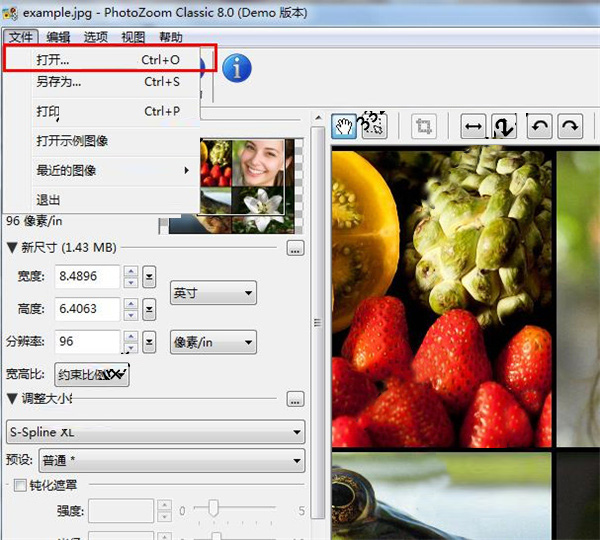This screenshot has height=540, width=600.
Task: Click the left panel vertical scrollbar
Action: point(318,321)
